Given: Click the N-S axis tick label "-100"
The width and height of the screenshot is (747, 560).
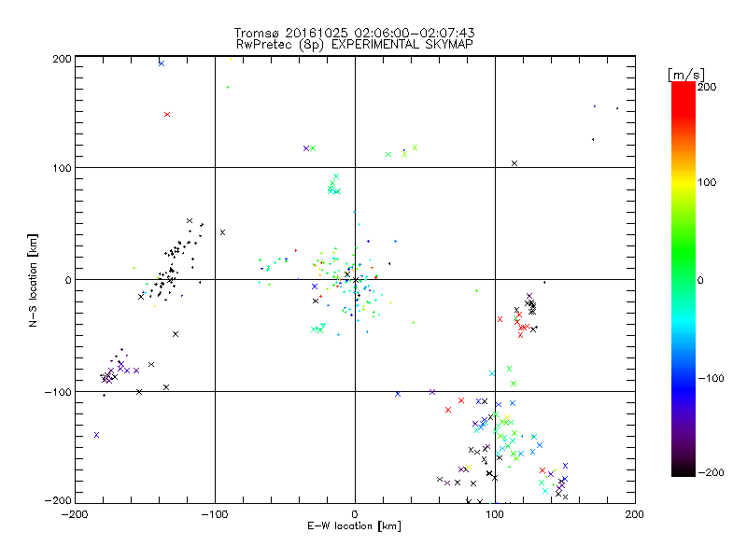Looking at the screenshot, I should (x=58, y=392).
